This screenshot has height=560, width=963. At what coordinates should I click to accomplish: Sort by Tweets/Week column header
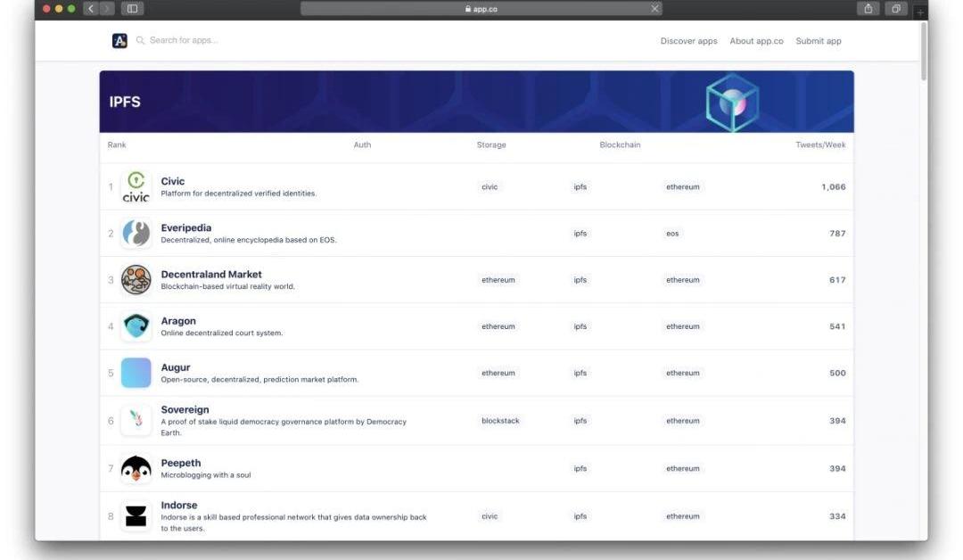point(820,144)
